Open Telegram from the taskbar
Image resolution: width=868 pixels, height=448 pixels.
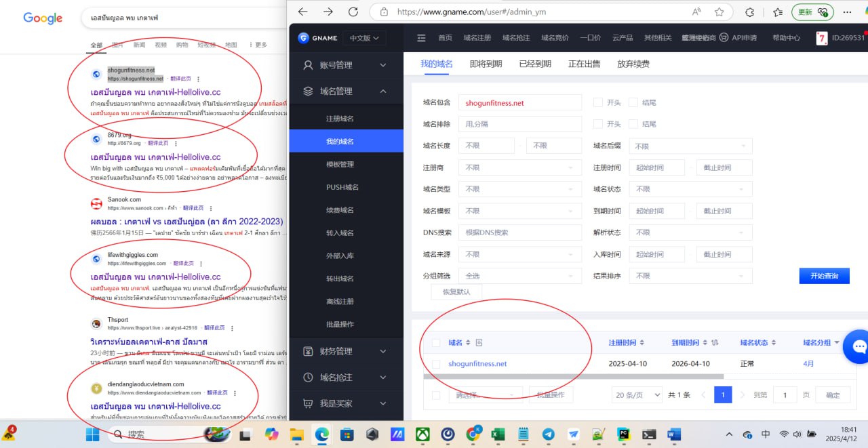pos(548,434)
